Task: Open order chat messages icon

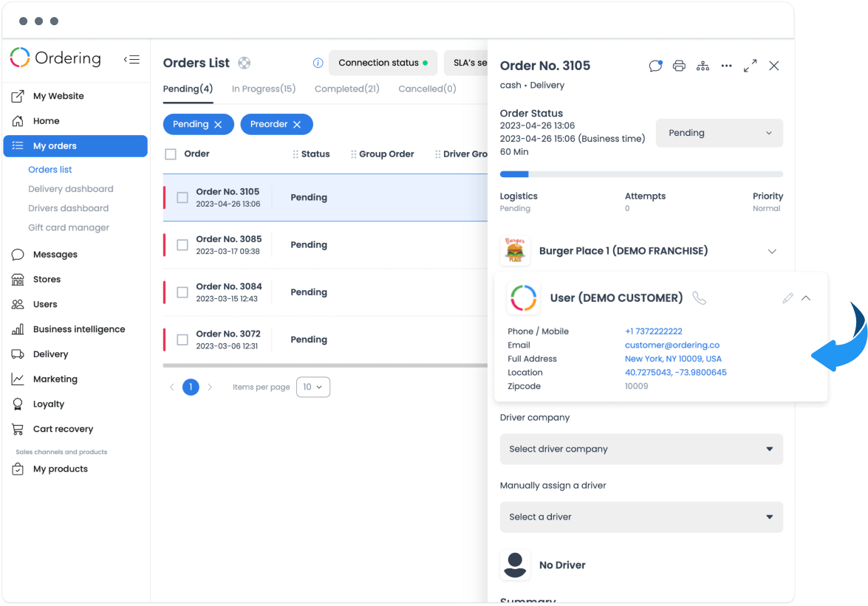Action: pos(655,66)
